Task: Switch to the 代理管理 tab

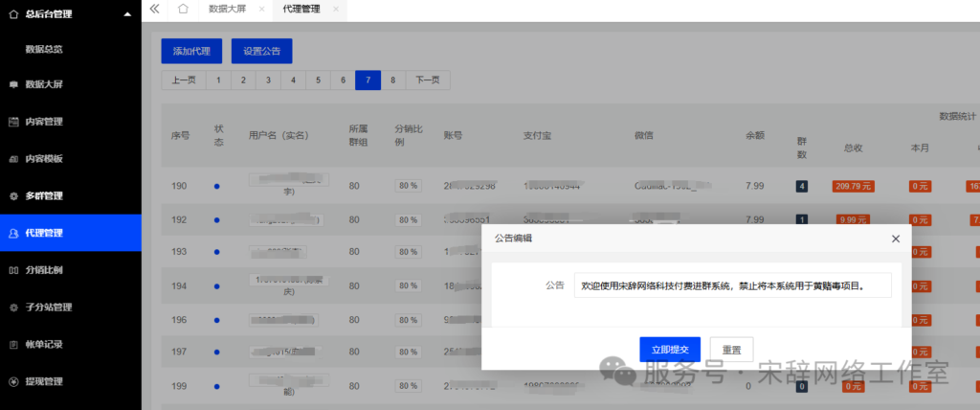Action: click(x=301, y=9)
